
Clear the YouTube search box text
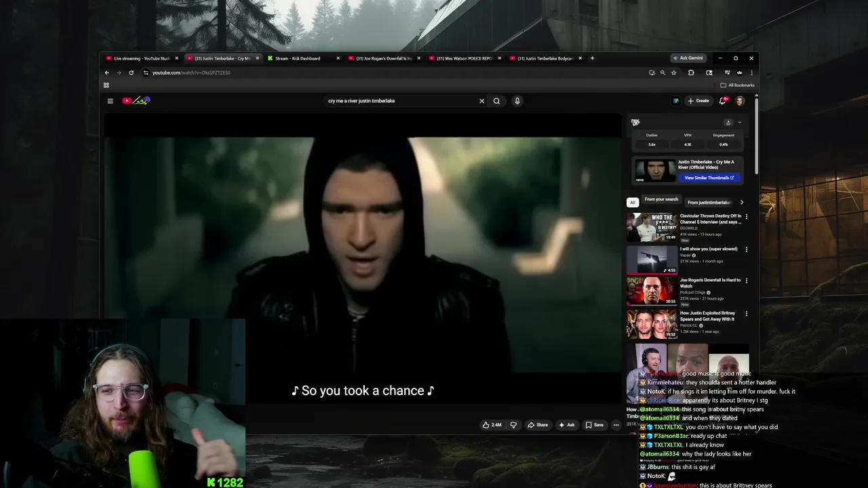point(481,101)
